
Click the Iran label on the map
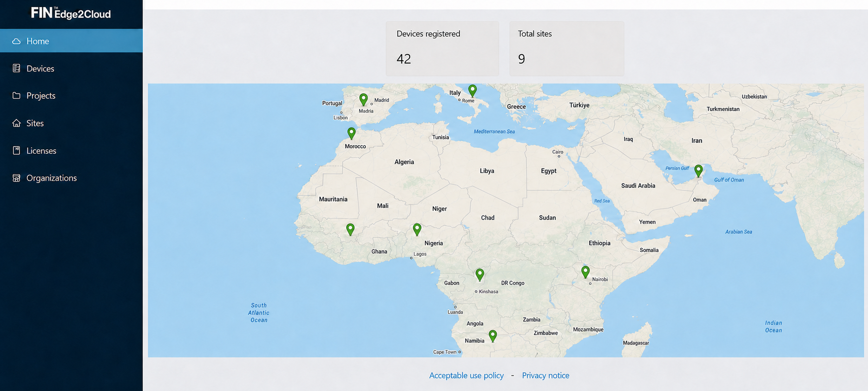697,141
